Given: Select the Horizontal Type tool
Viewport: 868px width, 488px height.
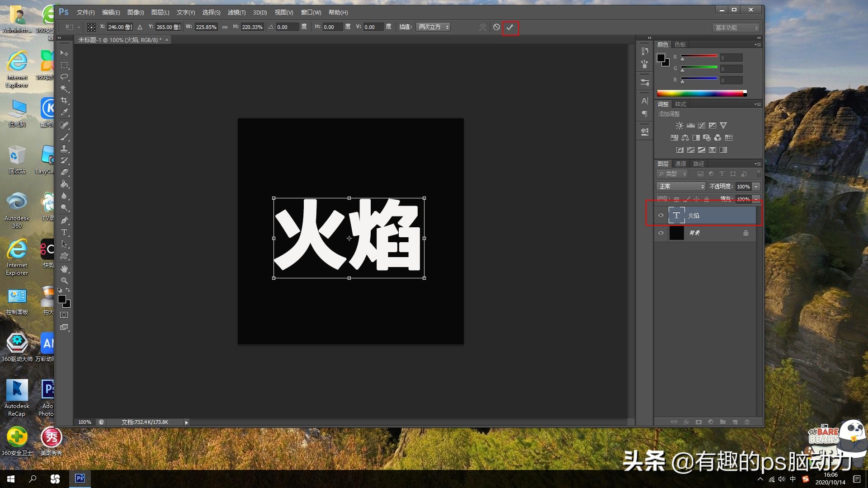Looking at the screenshot, I should coord(64,232).
